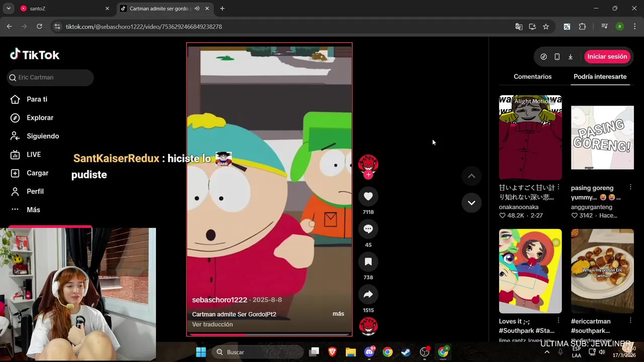The width and height of the screenshot is (644, 362).
Task: Switch to the Podría interesarte tab
Action: [600, 76]
